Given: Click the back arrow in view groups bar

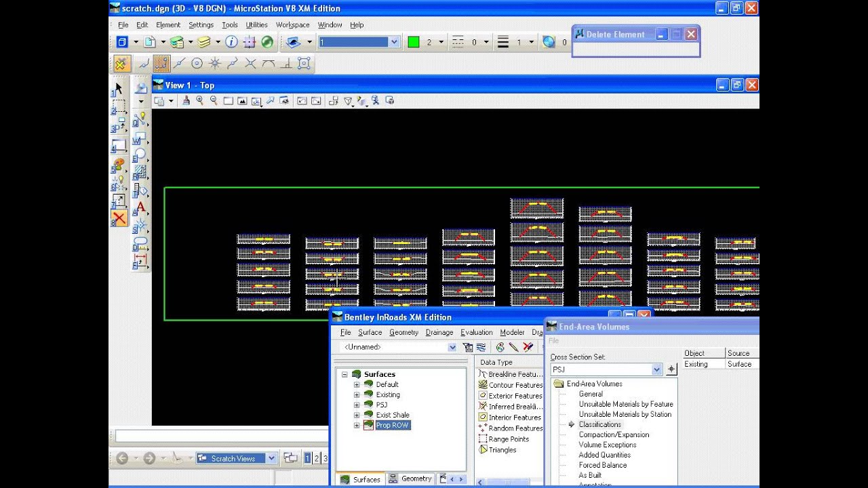Looking at the screenshot, I should coord(122,458).
